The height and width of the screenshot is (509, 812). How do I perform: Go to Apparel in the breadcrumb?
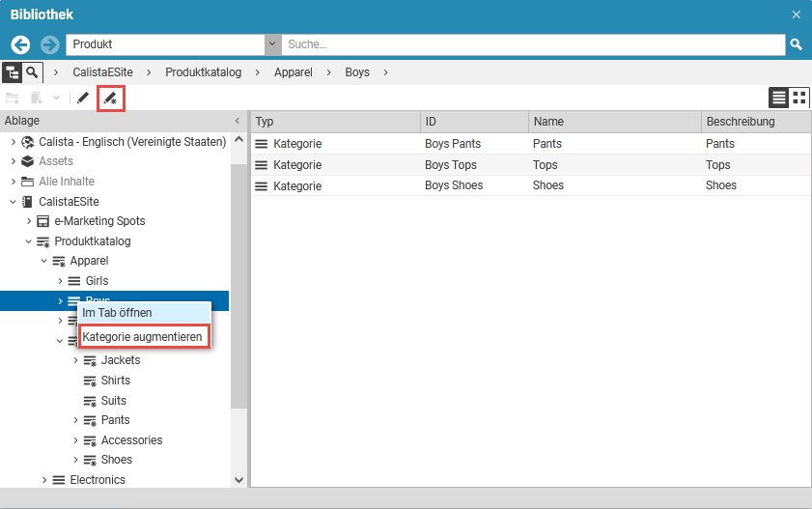point(293,72)
